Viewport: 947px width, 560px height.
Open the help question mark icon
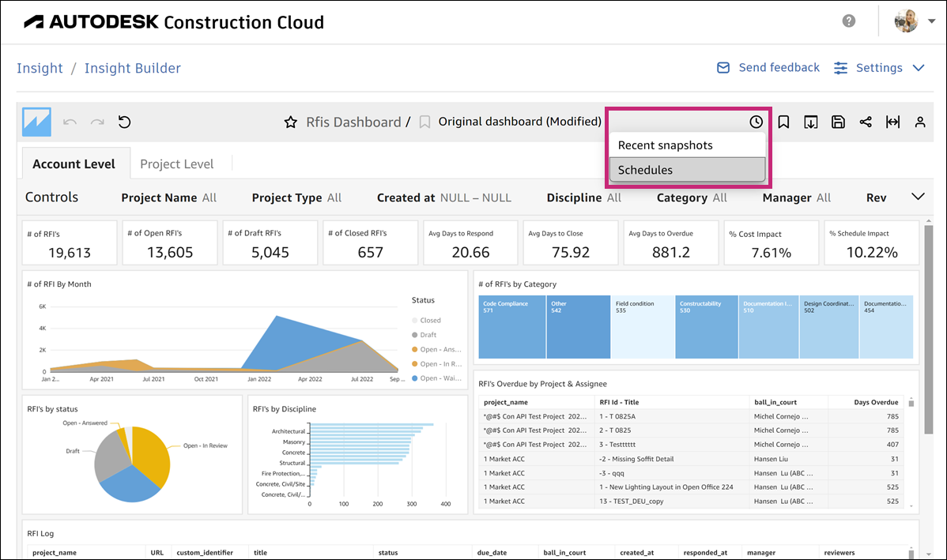coord(849,21)
